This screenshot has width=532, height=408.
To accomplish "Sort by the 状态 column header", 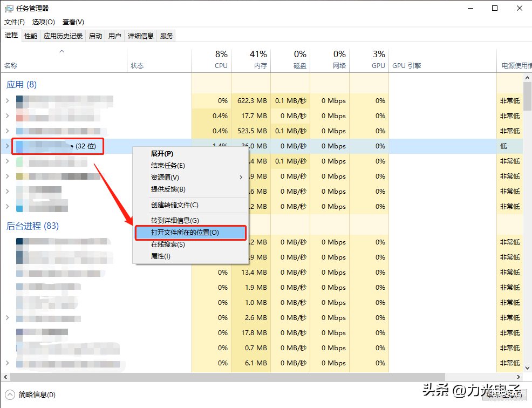I will pyautogui.click(x=160, y=61).
